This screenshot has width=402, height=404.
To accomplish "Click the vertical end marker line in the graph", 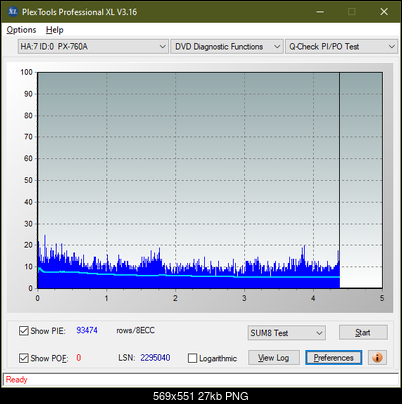I will [x=339, y=180].
